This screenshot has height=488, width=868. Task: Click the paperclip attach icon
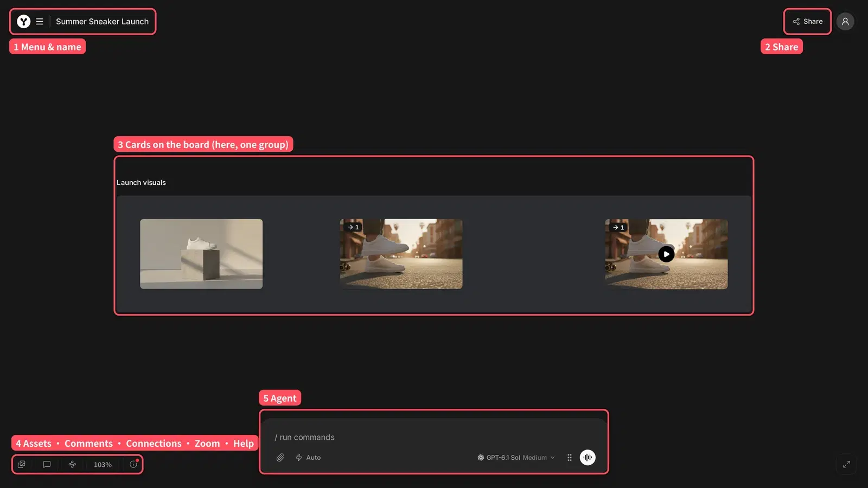(x=280, y=458)
